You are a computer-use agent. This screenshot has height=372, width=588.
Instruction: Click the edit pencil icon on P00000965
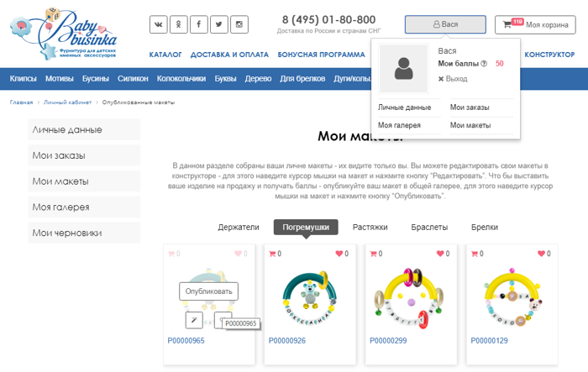192,319
